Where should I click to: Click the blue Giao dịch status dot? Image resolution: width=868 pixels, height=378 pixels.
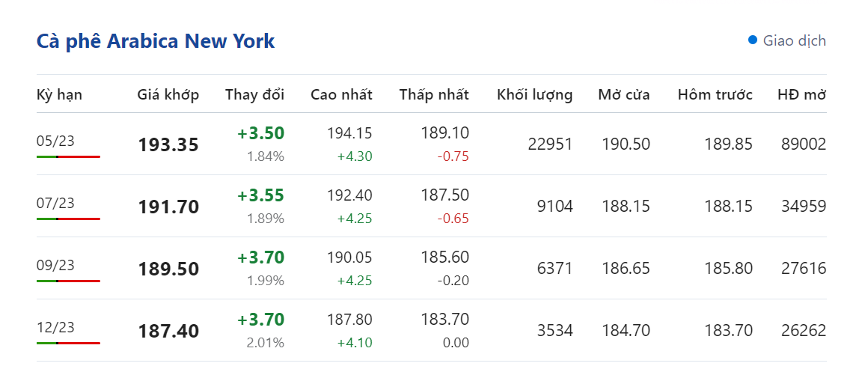point(753,40)
